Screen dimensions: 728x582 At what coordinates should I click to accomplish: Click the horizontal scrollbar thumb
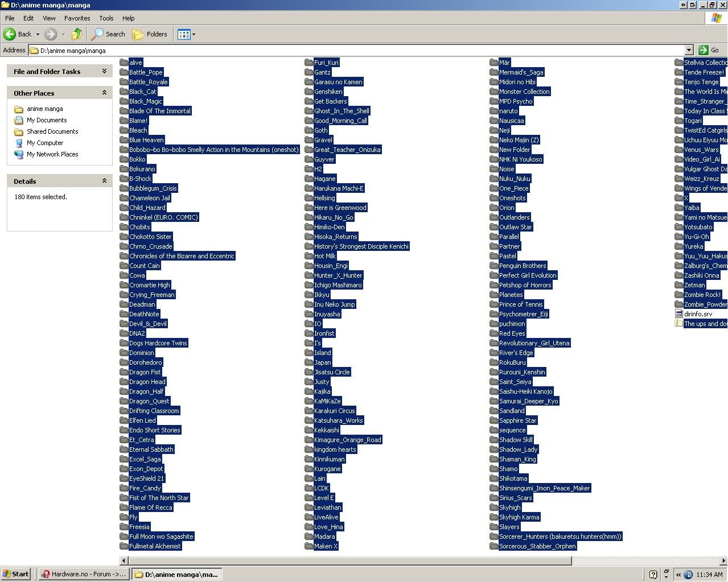click(x=349, y=561)
